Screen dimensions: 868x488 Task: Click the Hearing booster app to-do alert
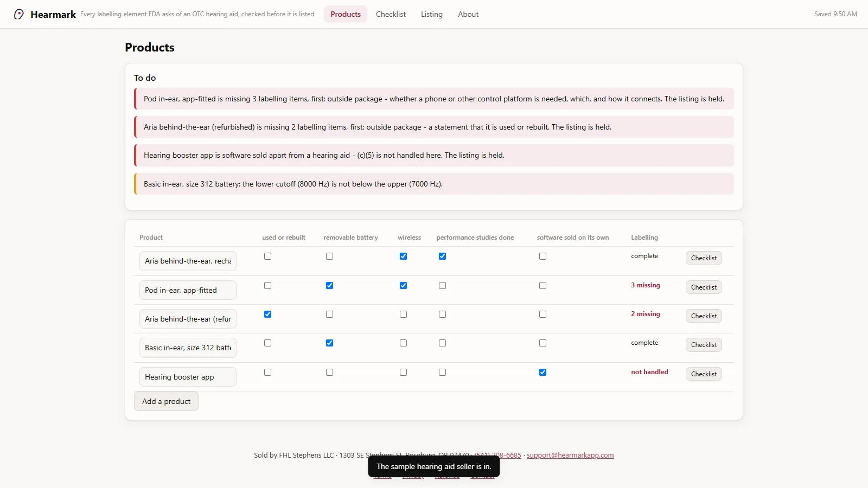click(434, 155)
